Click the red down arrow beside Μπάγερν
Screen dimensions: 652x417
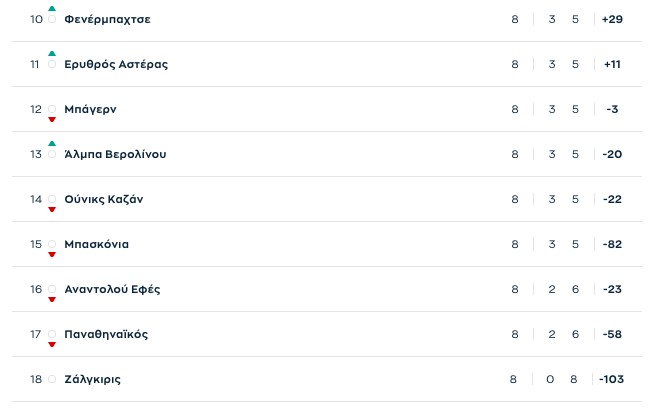point(52,120)
